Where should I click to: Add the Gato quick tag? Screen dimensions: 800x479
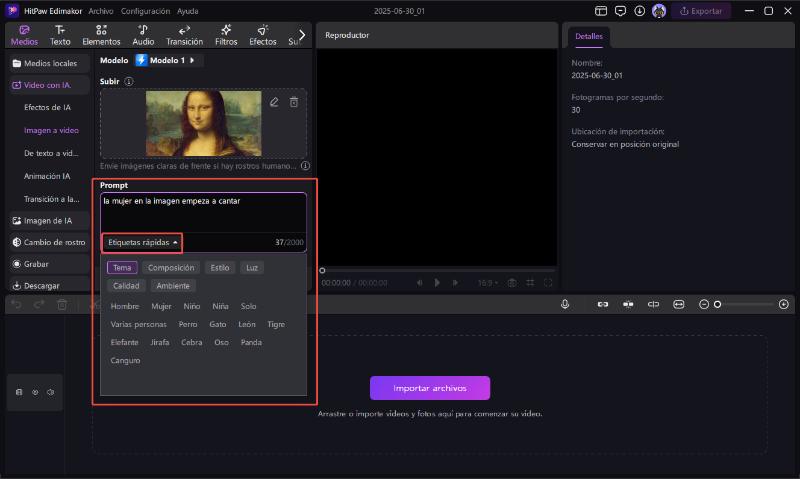tap(217, 324)
